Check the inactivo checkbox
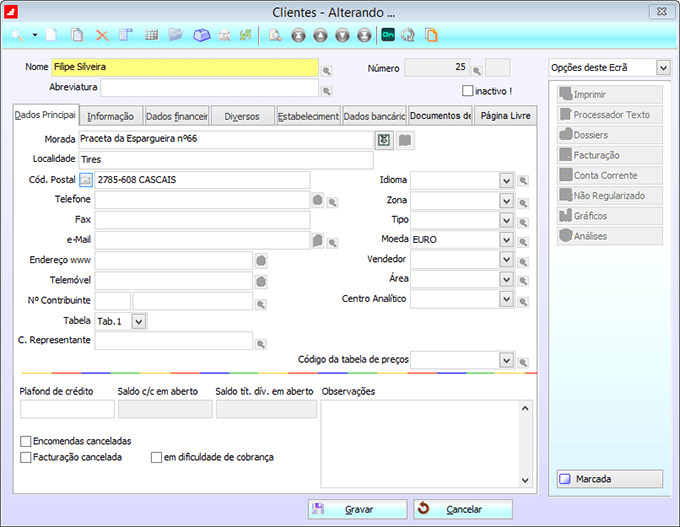This screenshot has width=680, height=527. (468, 91)
